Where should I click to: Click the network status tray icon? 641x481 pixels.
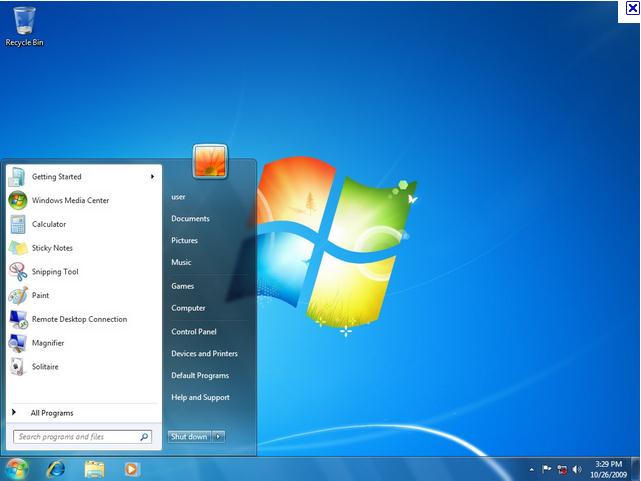click(562, 470)
